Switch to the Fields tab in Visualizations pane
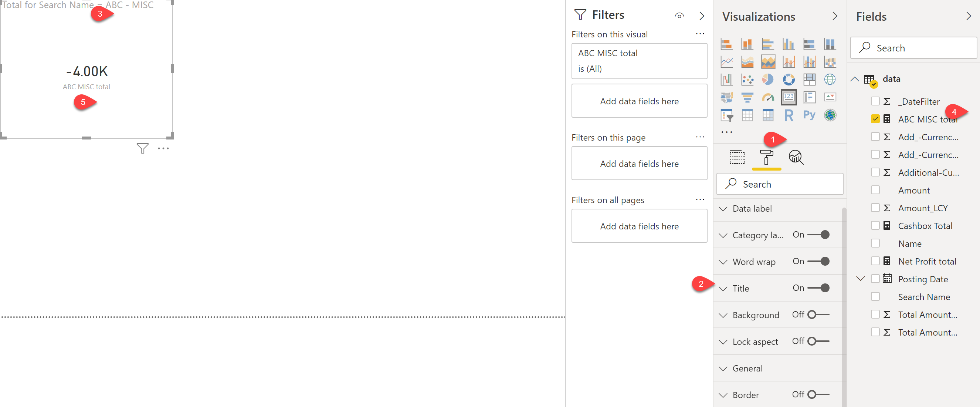Viewport: 980px width, 407px height. click(x=737, y=157)
